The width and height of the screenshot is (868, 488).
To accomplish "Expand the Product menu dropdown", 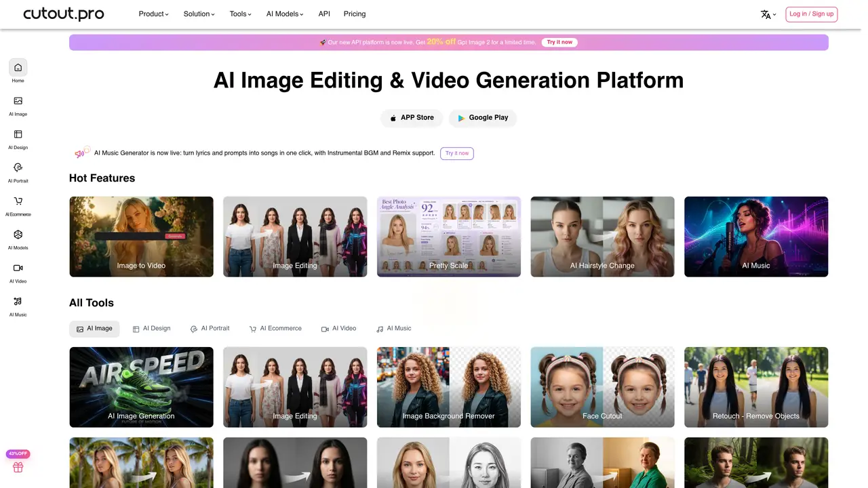I will click(x=154, y=14).
